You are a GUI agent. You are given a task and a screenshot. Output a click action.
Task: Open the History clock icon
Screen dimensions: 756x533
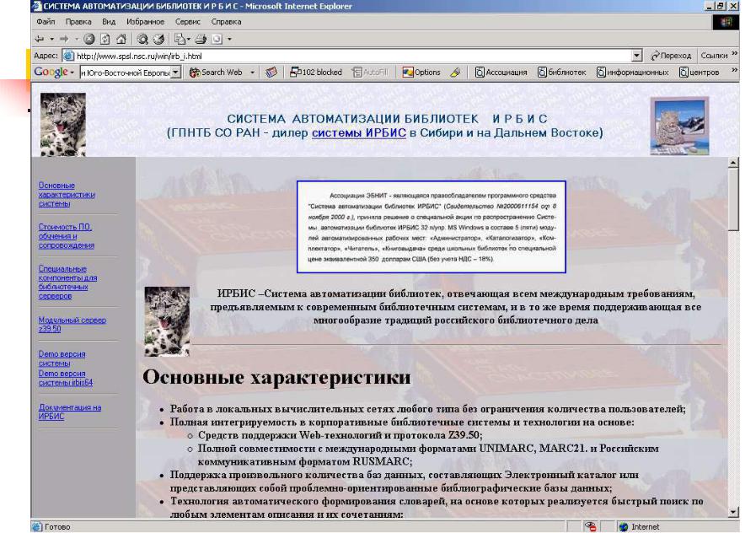pyautogui.click(x=158, y=39)
